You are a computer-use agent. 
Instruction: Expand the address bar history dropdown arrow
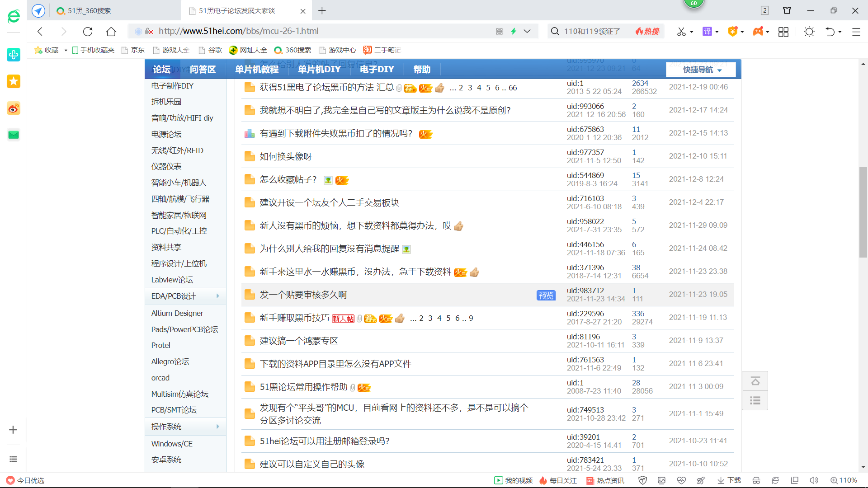pos(527,31)
